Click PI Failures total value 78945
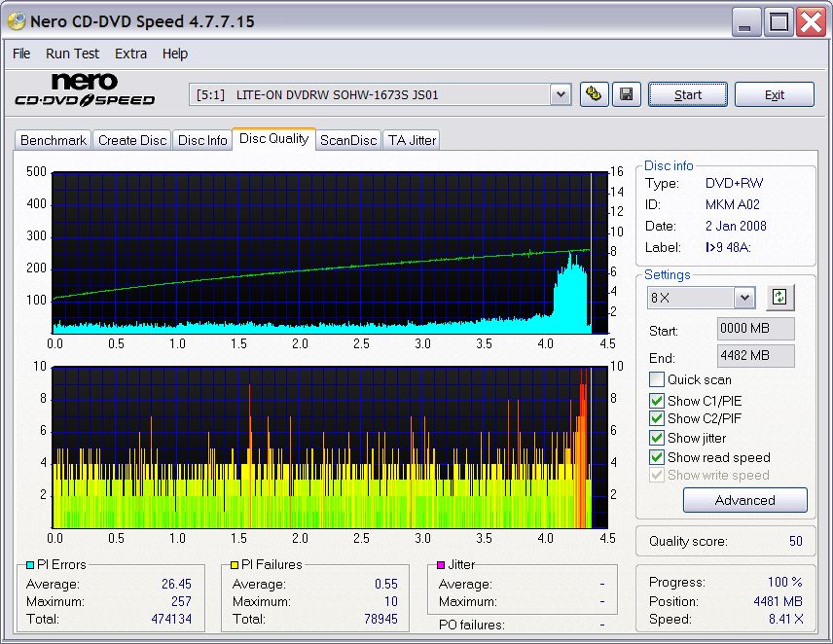 [380, 619]
